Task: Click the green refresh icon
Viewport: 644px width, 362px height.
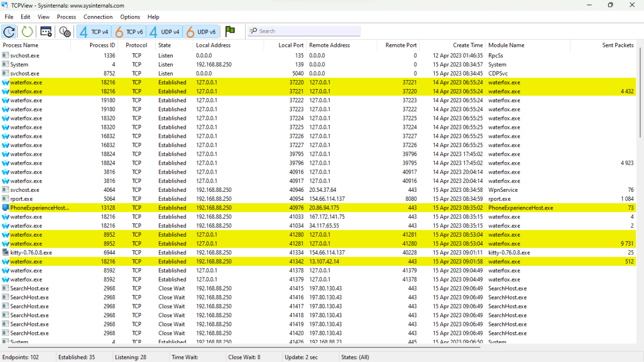Action: 26,31
